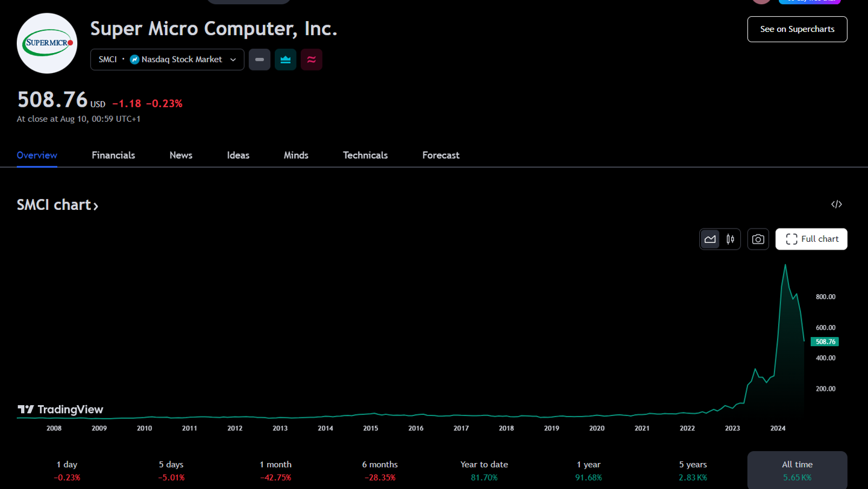
Task: Click the gray dash badge icon
Action: (260, 60)
